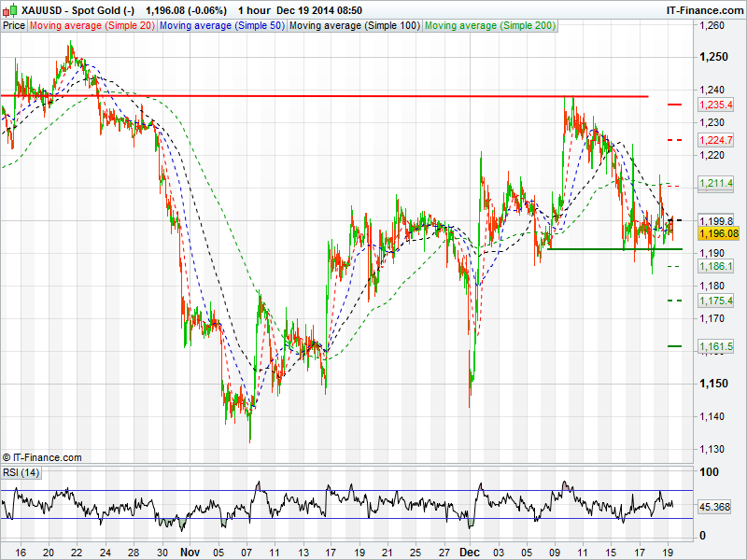
Task: Click the 1,250 price axis label
Action: pyautogui.click(x=713, y=57)
